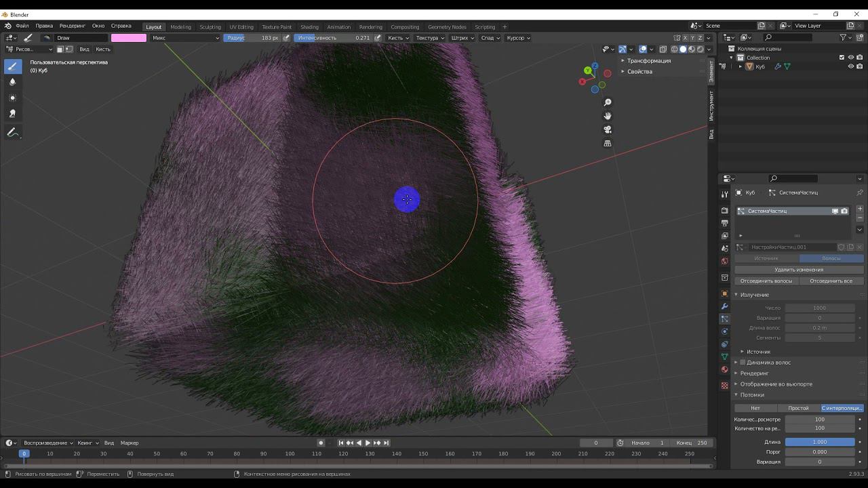
Task: Open the Modifiers wrench properties tab
Action: click(724, 306)
